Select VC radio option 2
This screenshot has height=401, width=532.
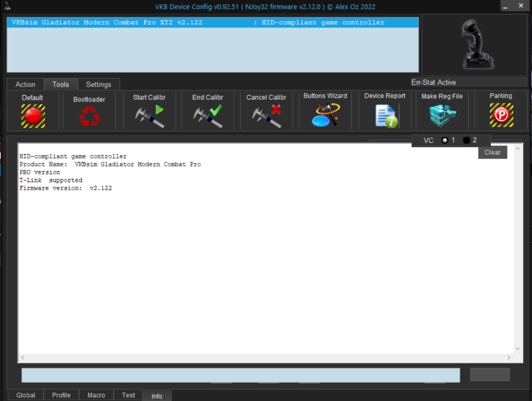click(x=467, y=140)
